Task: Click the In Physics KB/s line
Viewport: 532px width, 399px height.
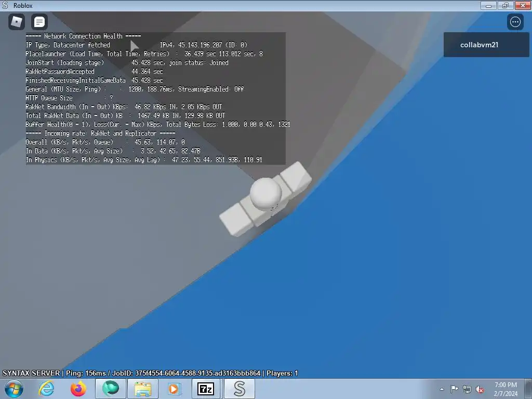Action: tap(144, 159)
